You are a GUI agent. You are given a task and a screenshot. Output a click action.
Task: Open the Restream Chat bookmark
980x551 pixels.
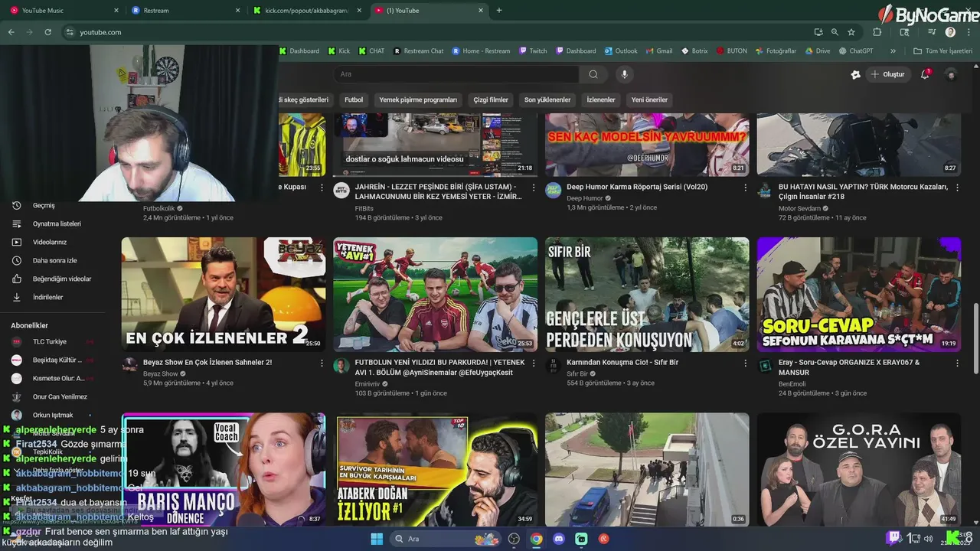(x=419, y=51)
